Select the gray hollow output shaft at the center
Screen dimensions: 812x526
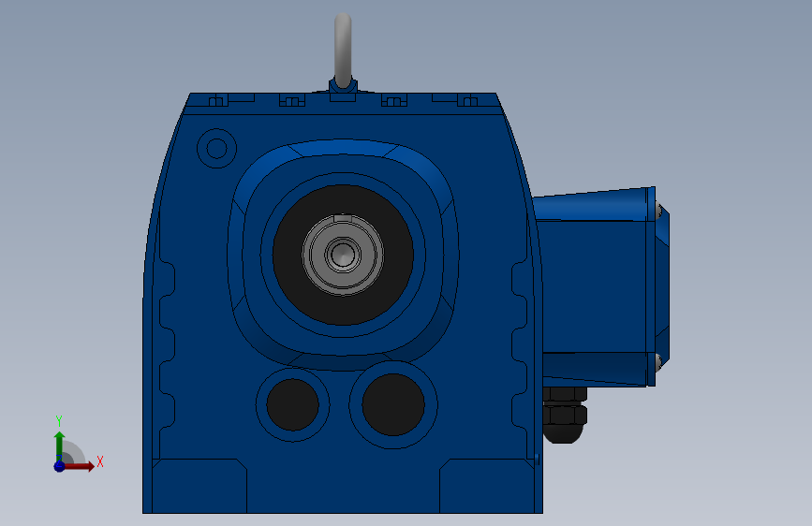tap(343, 255)
